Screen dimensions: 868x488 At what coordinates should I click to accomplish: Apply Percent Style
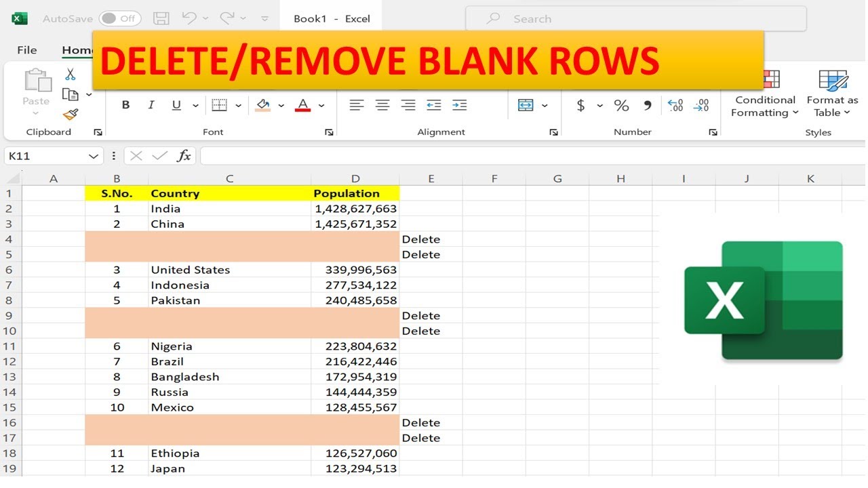click(x=621, y=105)
